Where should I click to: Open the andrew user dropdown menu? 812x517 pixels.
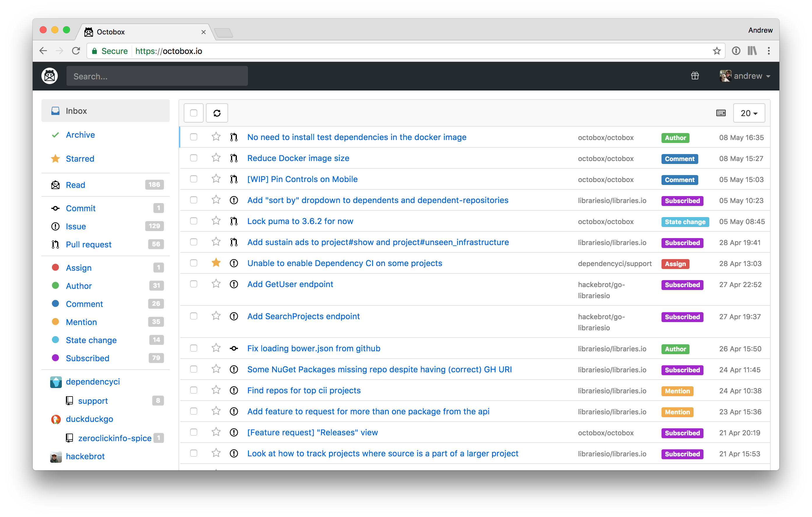point(745,76)
